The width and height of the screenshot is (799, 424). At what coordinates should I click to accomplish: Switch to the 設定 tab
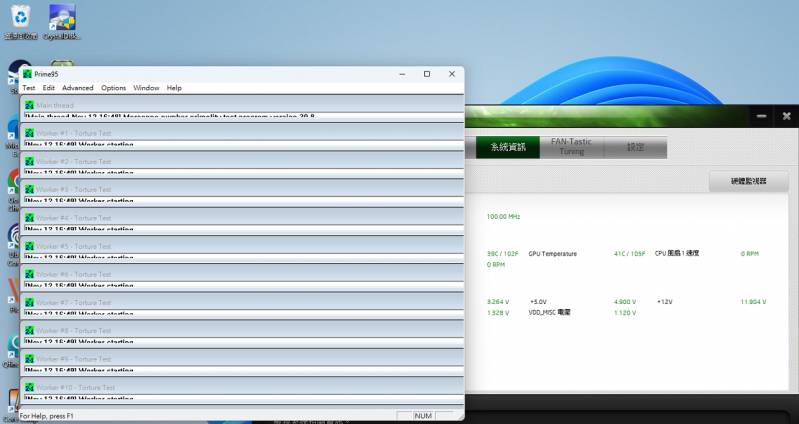pos(635,147)
